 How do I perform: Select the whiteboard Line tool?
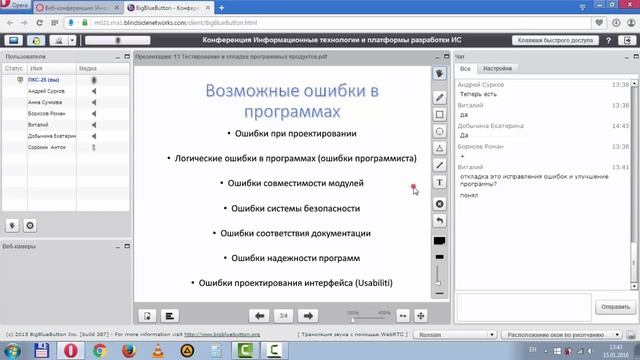439,165
